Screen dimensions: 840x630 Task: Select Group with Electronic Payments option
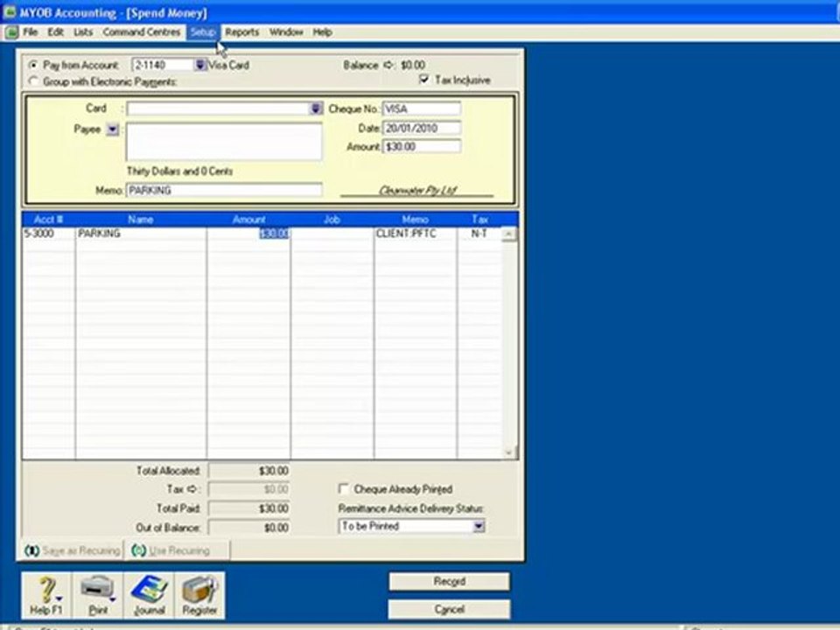point(33,81)
